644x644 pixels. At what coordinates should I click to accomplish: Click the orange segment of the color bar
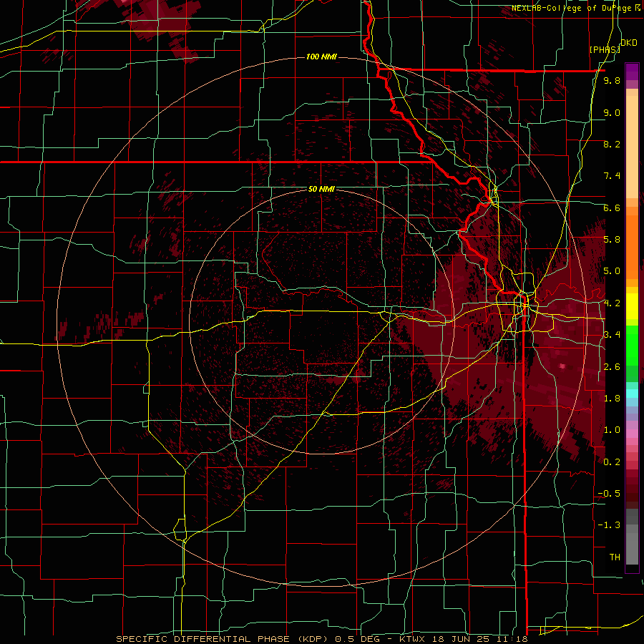click(632, 248)
